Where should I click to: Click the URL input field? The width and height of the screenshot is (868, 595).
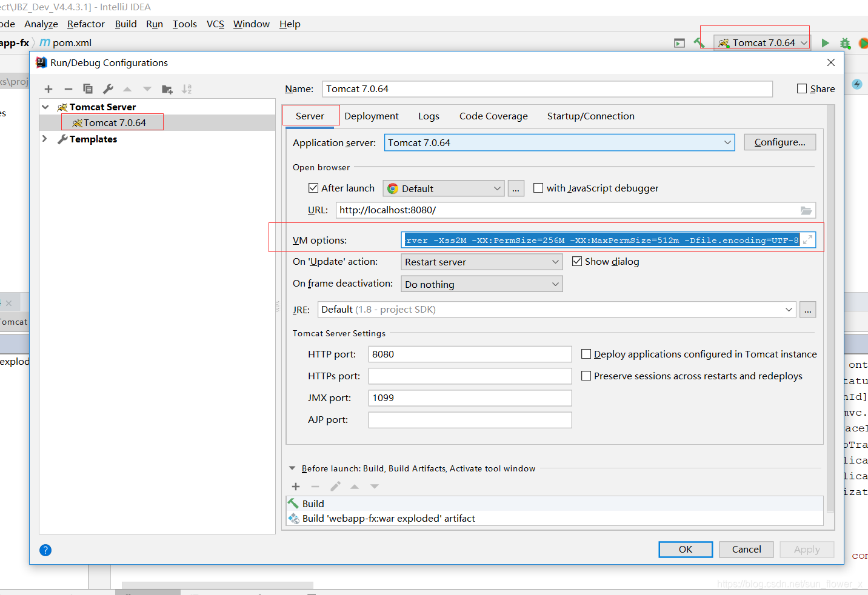coord(576,210)
